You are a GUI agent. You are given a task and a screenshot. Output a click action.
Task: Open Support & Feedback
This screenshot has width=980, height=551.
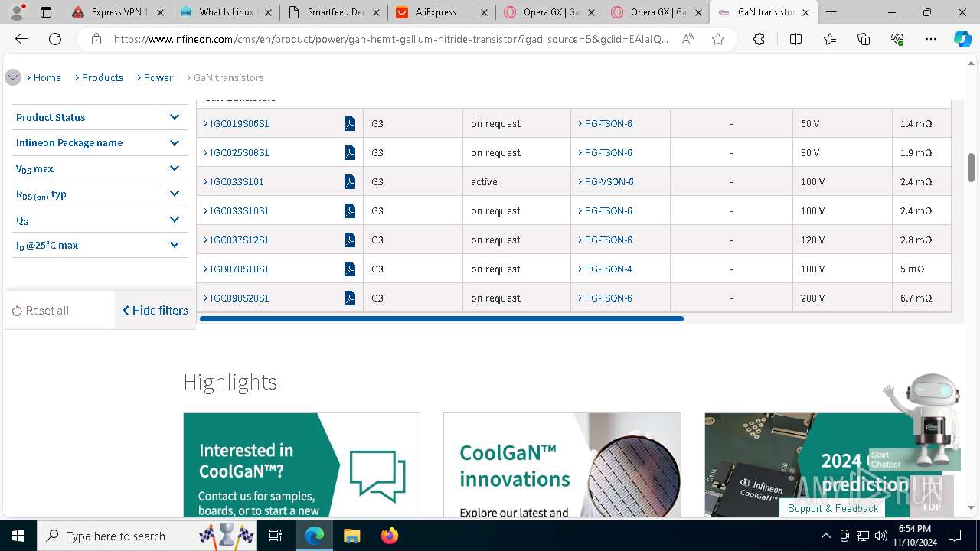[x=833, y=508]
